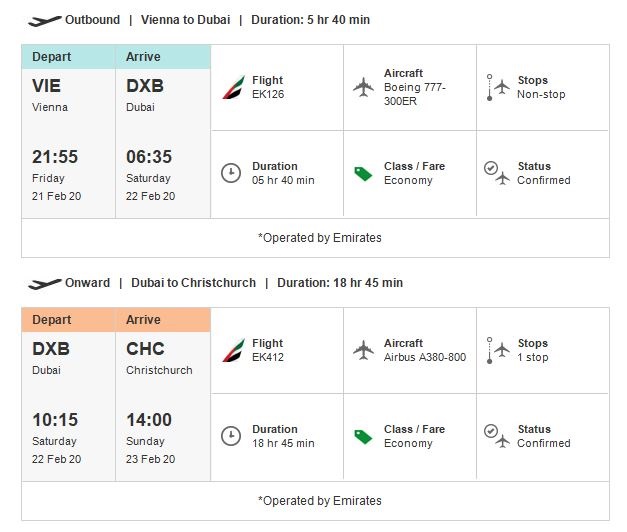Click the airplane icon next to Airbus A380-800
The width and height of the screenshot is (627, 532).
tap(363, 350)
